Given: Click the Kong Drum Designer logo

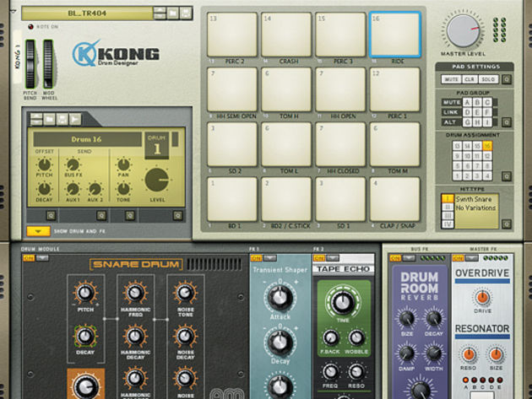Looking at the screenshot, I should [116, 53].
